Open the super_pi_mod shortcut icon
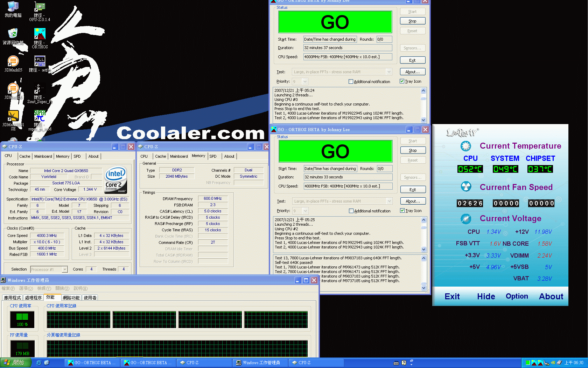Viewport: 588px width, 368px height. pyautogui.click(x=40, y=121)
